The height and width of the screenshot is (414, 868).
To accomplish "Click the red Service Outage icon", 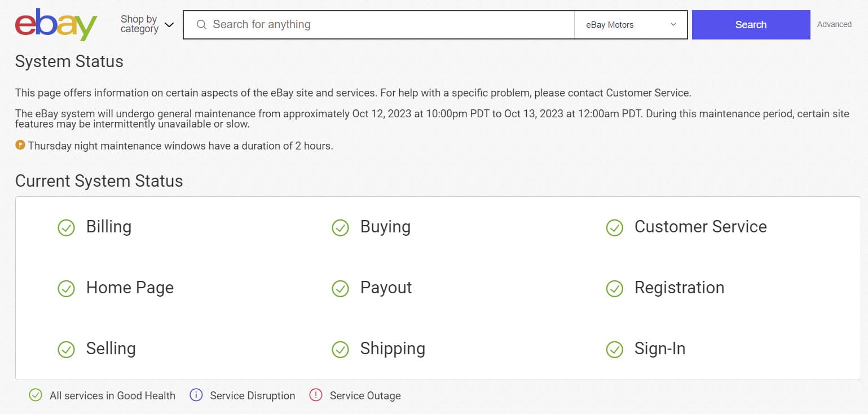I will point(316,395).
